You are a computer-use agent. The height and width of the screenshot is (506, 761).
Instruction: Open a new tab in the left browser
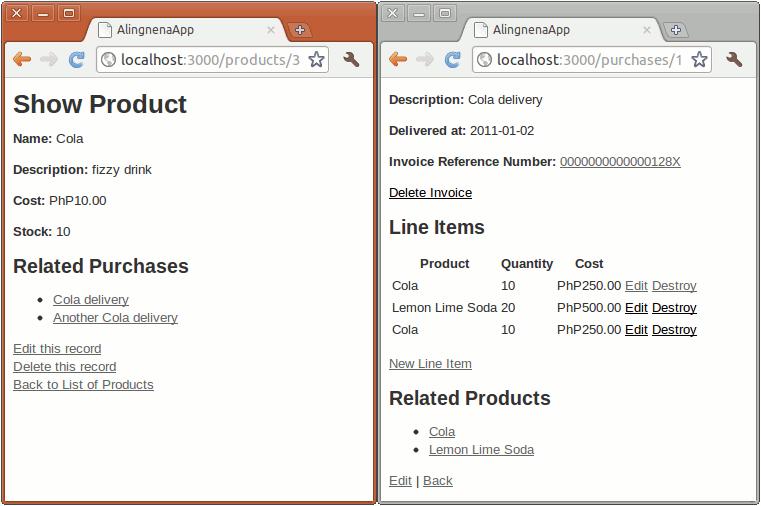click(x=299, y=30)
